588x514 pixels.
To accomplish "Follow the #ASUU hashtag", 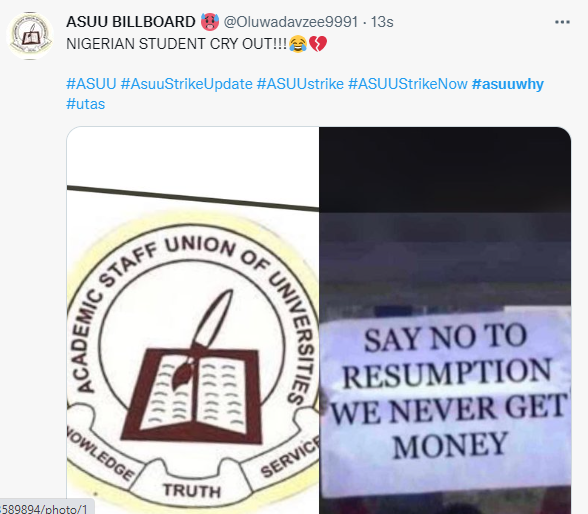I will tap(91, 84).
